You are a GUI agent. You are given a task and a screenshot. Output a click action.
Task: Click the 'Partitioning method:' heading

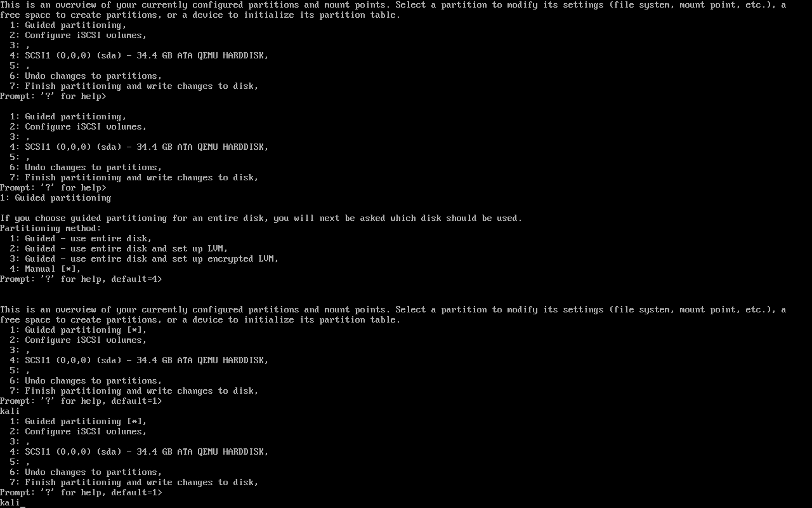[51, 228]
